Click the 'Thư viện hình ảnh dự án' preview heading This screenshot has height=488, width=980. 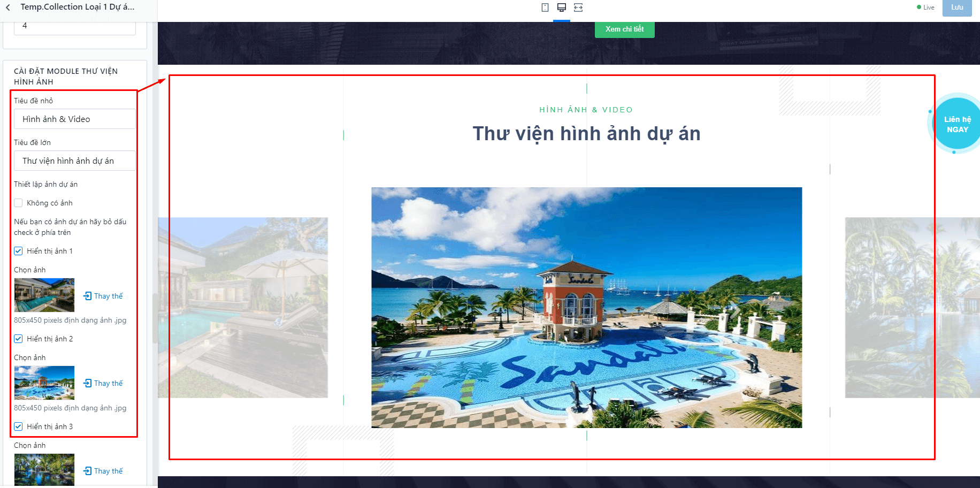tap(587, 134)
